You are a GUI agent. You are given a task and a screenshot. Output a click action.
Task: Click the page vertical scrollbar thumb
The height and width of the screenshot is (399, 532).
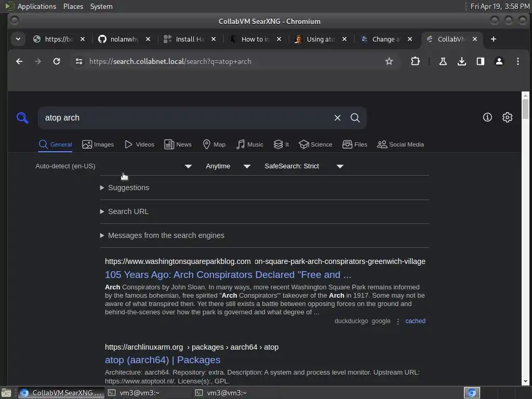[x=526, y=109]
